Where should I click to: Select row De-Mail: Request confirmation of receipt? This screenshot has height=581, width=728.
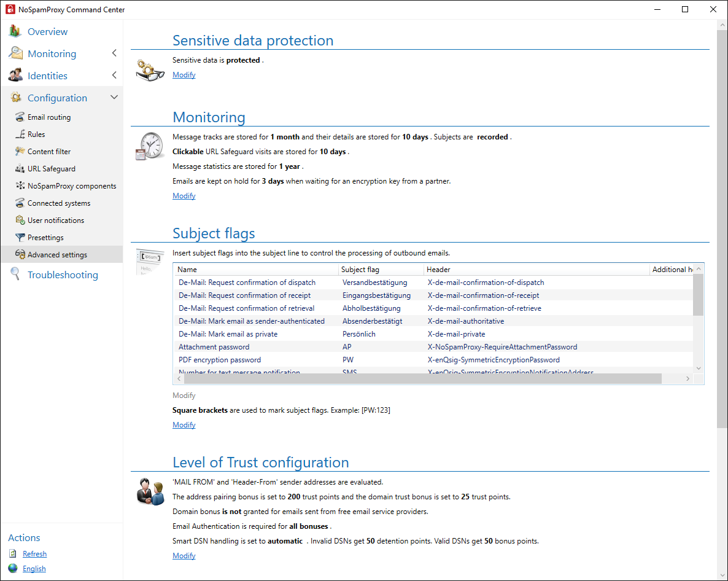point(433,295)
